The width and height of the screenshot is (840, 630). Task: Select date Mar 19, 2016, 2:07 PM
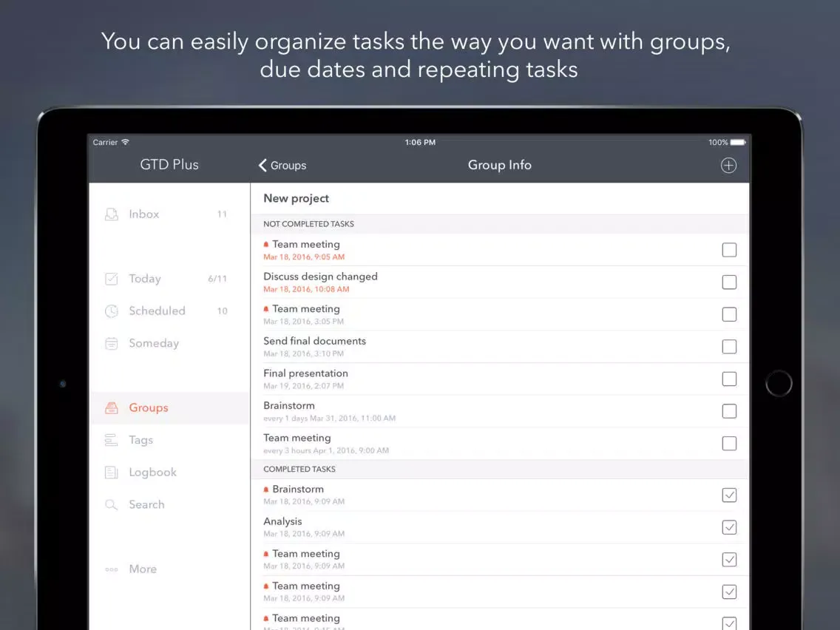tap(303, 386)
